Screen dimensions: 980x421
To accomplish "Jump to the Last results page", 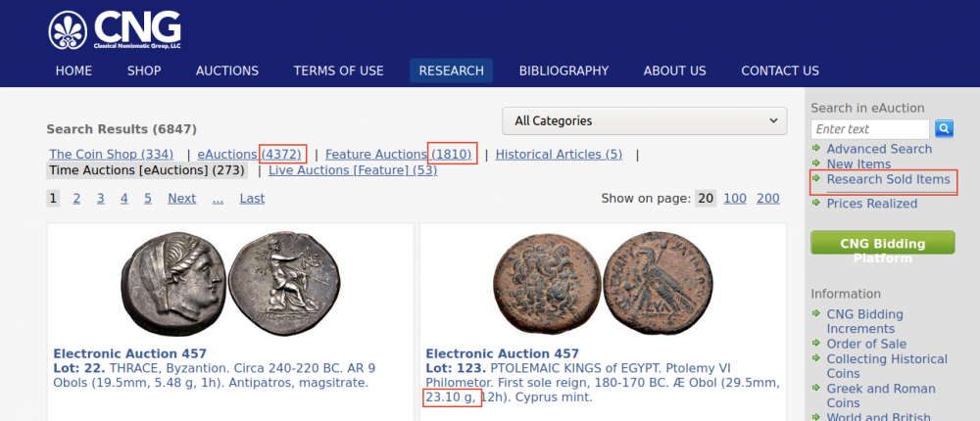I will (x=252, y=199).
